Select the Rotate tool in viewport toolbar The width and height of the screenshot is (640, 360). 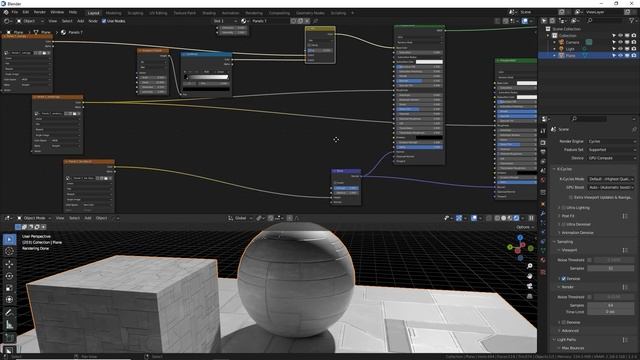(x=9, y=276)
